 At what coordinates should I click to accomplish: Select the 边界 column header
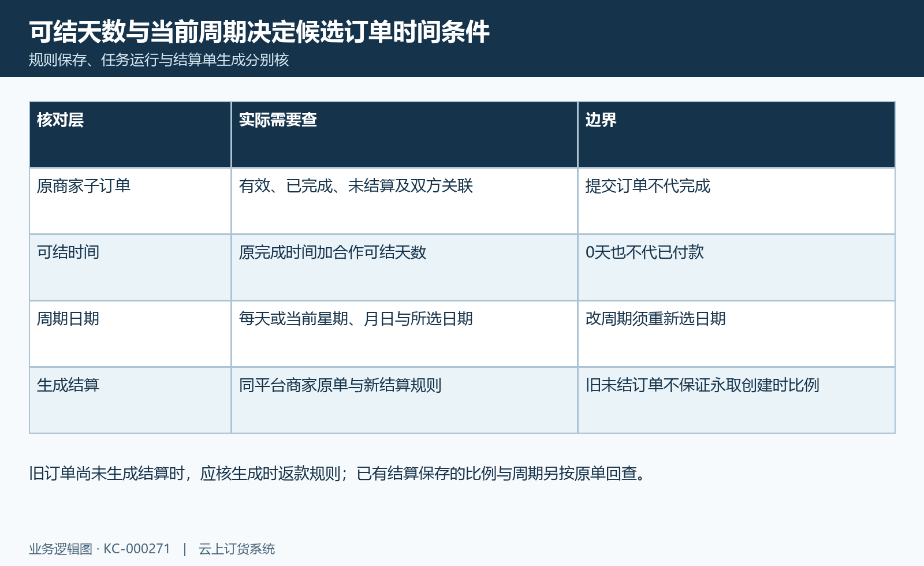click(736, 135)
